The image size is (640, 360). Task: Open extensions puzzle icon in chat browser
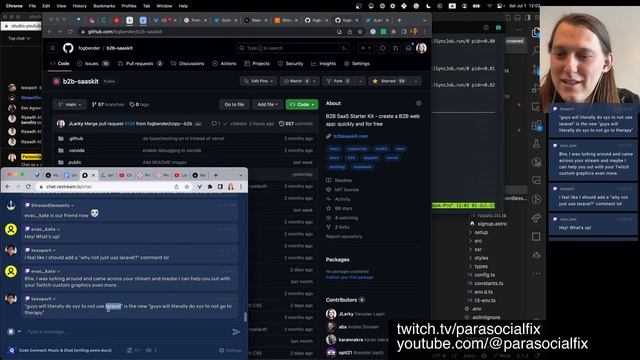pos(210,187)
